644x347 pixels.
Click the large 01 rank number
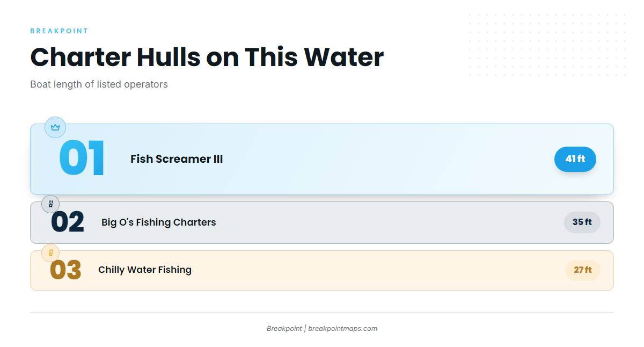pos(82,158)
